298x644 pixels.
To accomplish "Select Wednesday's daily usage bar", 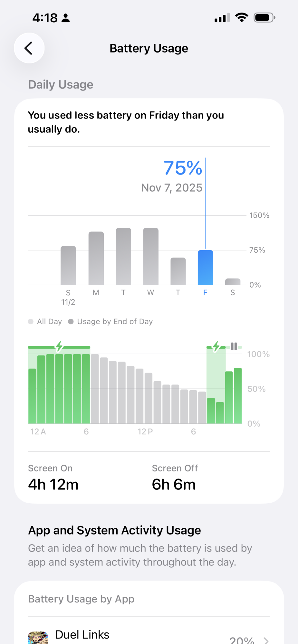I will pyautogui.click(x=151, y=256).
